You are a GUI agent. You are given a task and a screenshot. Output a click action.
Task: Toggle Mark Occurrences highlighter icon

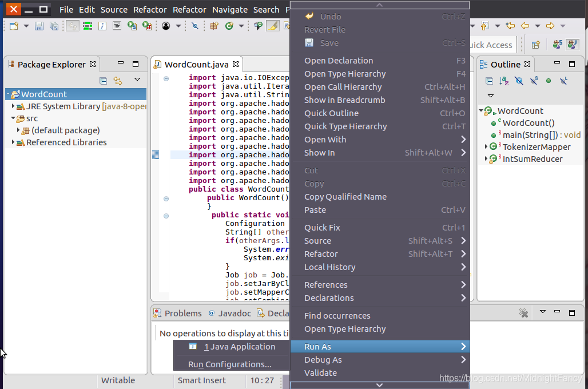[273, 26]
